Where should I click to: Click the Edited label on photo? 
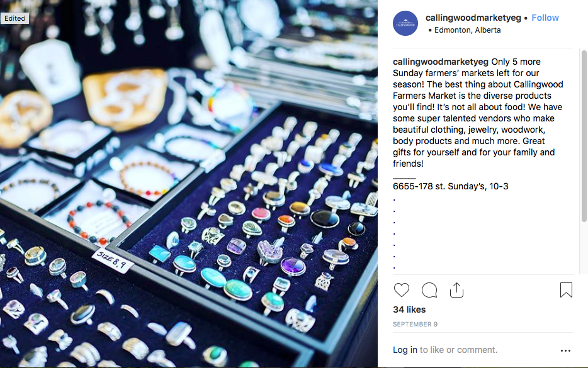tap(14, 18)
